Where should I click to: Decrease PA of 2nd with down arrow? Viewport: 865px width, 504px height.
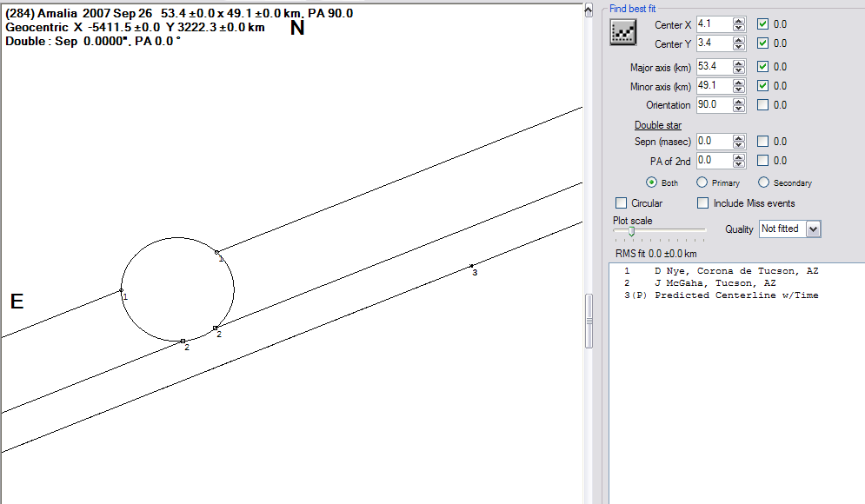point(739,163)
